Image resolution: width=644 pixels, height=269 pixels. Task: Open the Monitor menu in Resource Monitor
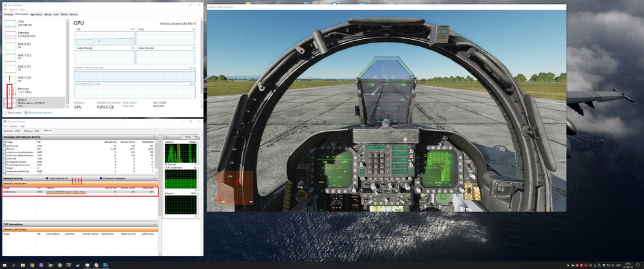point(13,126)
